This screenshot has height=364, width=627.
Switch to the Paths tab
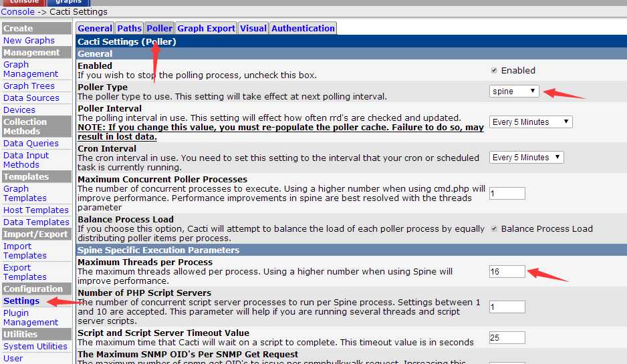pyautogui.click(x=129, y=28)
